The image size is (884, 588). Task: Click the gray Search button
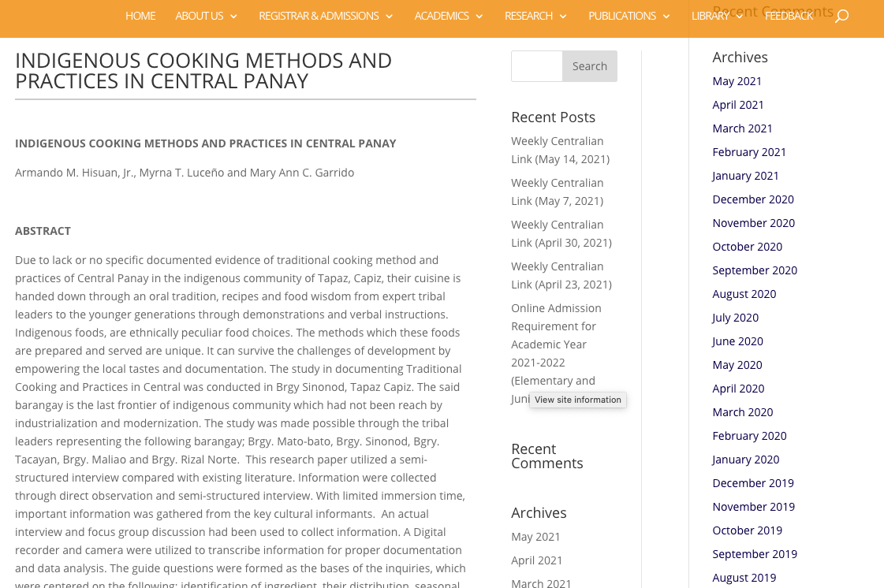click(590, 66)
